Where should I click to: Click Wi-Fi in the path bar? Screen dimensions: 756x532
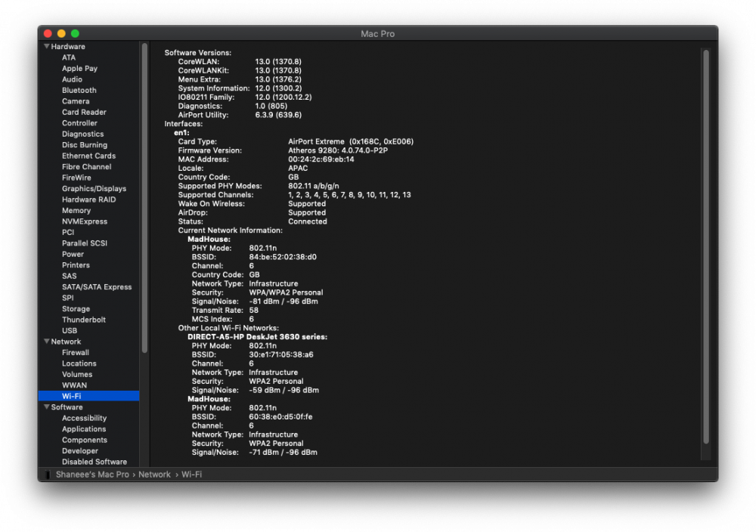191,474
